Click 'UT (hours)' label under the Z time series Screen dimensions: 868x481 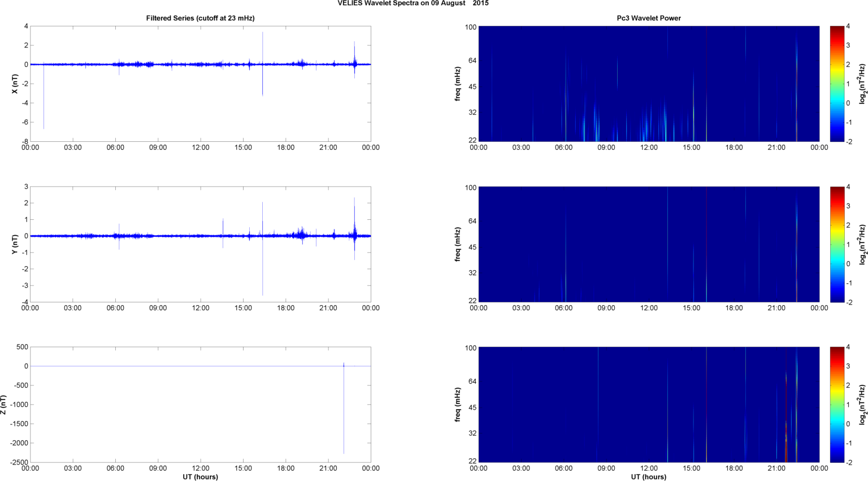201,477
